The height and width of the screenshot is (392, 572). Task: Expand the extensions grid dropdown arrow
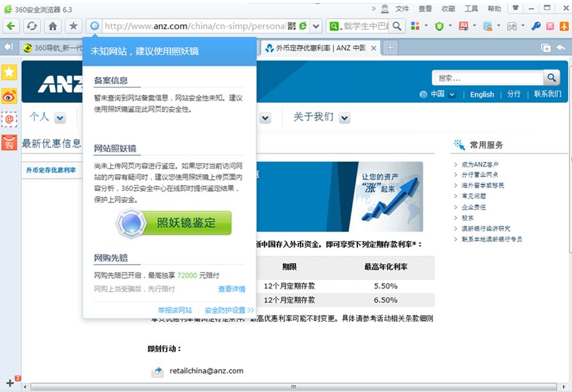click(x=426, y=26)
